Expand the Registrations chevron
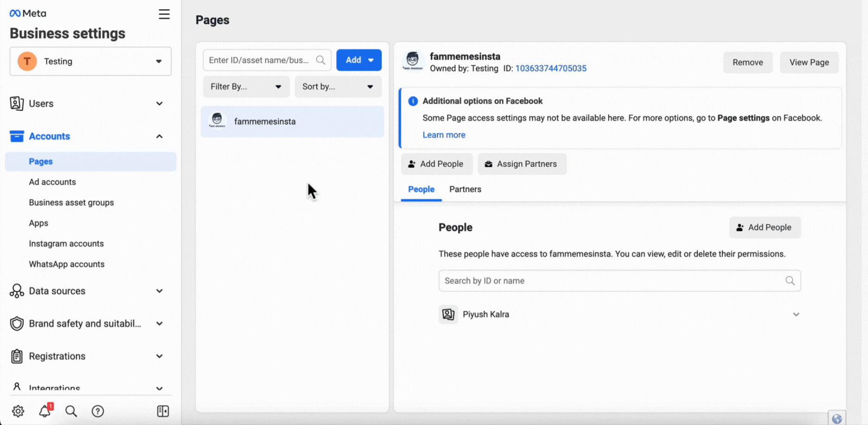 tap(160, 356)
